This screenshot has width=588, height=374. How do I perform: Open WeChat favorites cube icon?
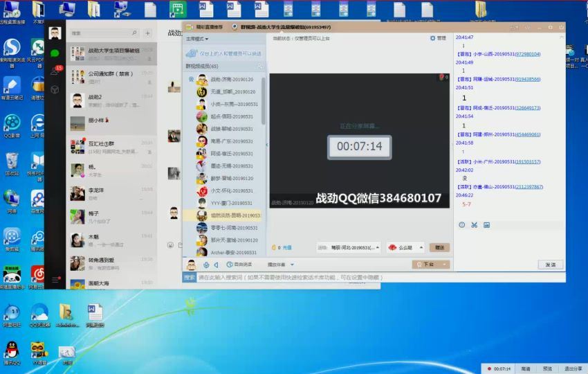point(55,89)
